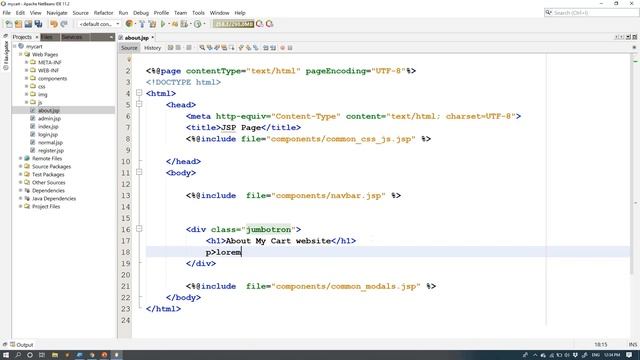Run the project with green play icon
640x360 pixels.
point(163,24)
